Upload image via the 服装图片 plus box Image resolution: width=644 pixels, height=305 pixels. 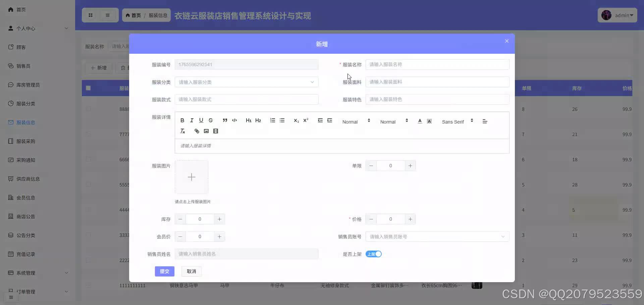tap(192, 177)
